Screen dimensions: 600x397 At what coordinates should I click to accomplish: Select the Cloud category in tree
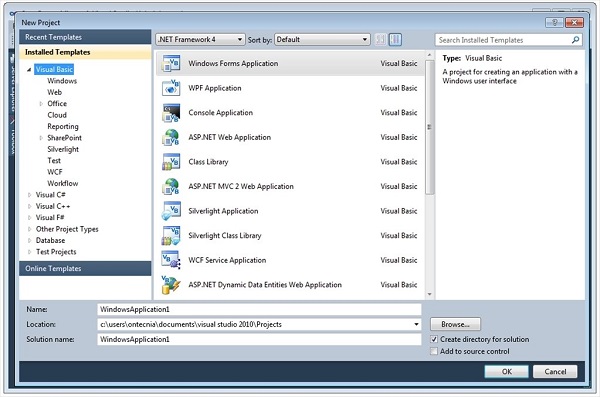[x=57, y=115]
